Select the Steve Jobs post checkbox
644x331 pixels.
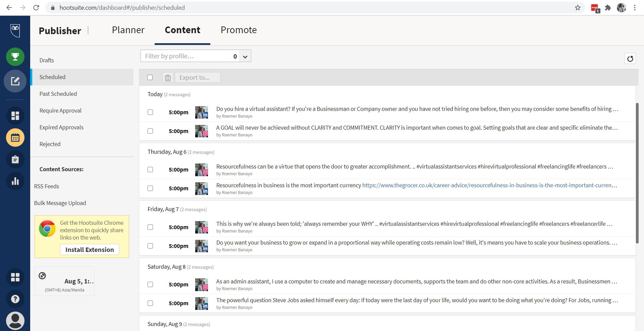(150, 303)
